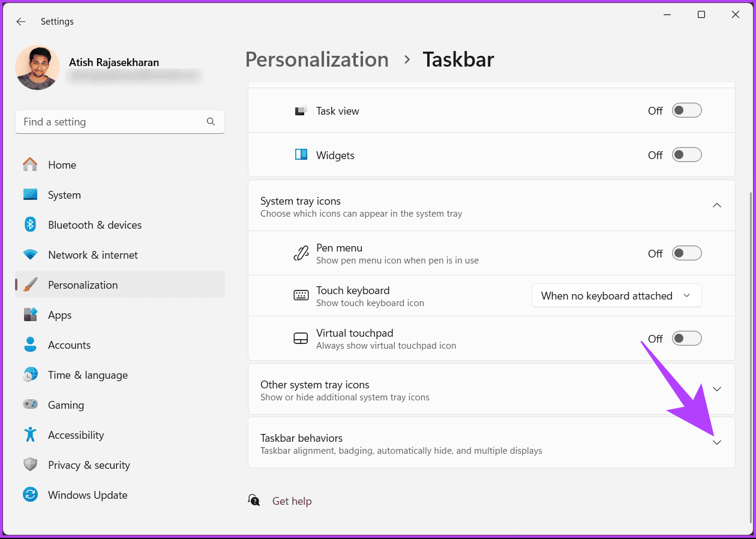Maximize the Settings window

(x=701, y=15)
